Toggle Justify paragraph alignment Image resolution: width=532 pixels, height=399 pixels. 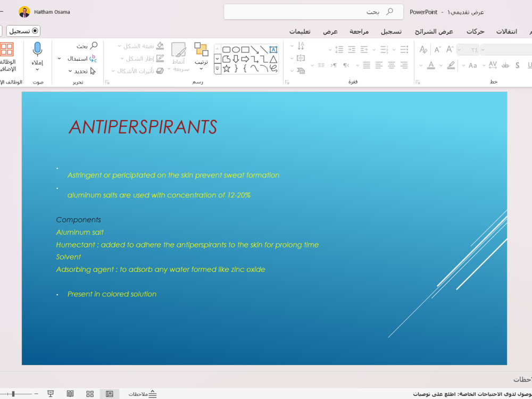(x=367, y=65)
